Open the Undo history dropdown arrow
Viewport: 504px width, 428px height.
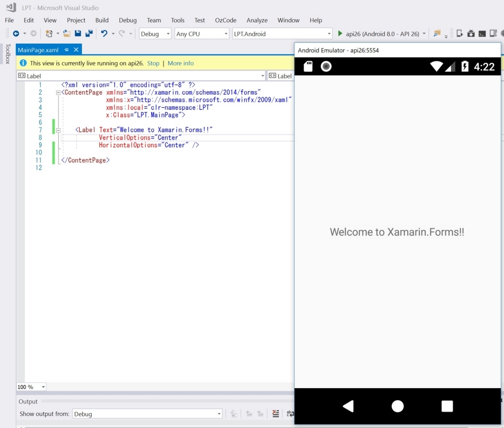(113, 33)
